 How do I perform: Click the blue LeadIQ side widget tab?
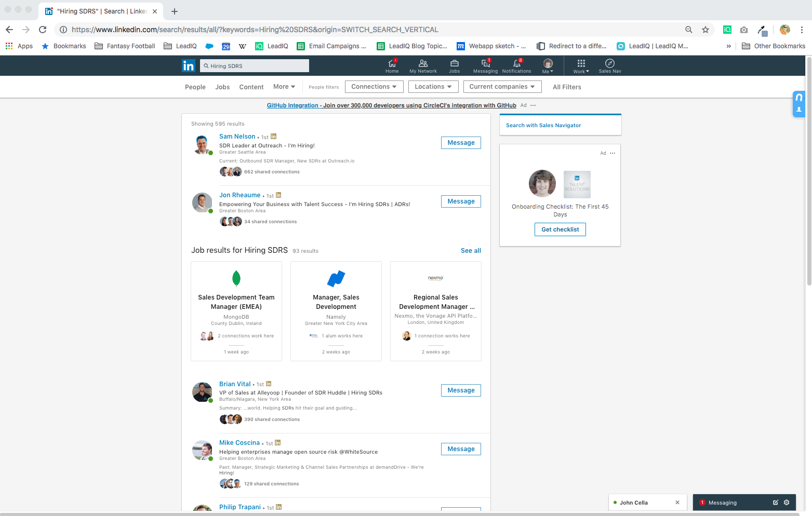tap(799, 104)
